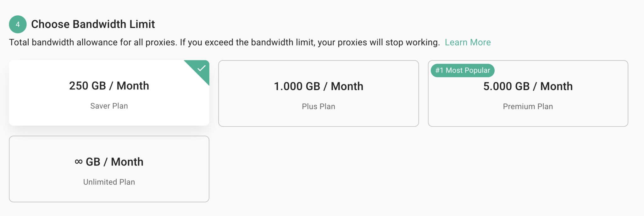Screen dimensions: 644x216
Task: Select the 1.000 GB / Month plan
Action: pyautogui.click(x=318, y=94)
